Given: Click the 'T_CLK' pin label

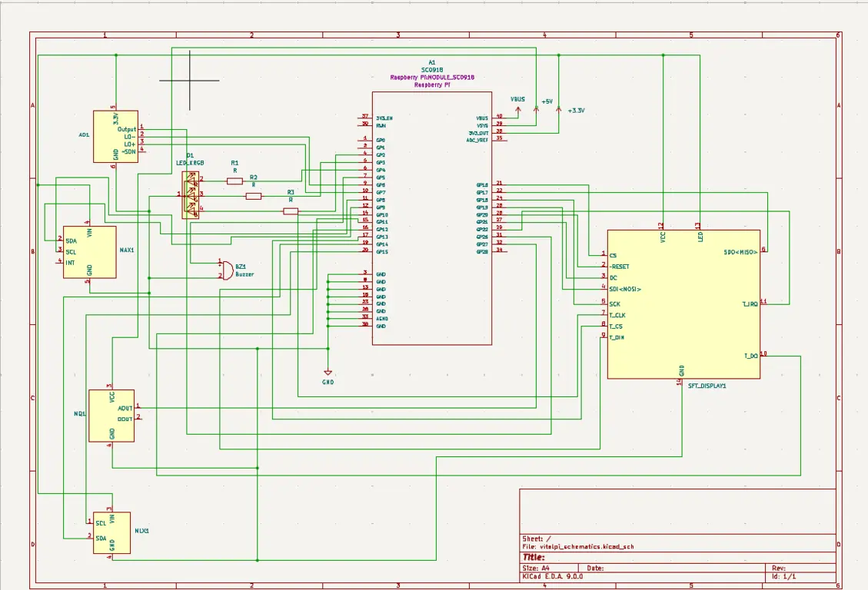Looking at the screenshot, I should pos(617,315).
